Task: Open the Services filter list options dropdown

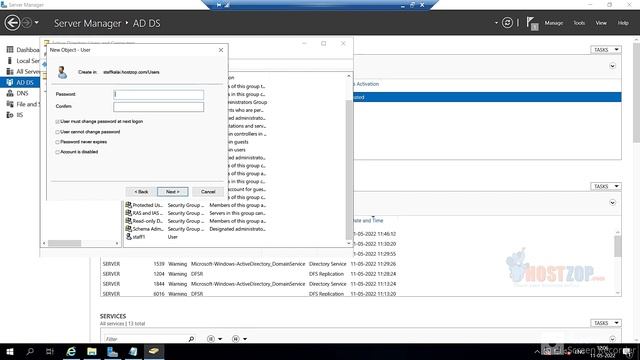Action: (214, 339)
